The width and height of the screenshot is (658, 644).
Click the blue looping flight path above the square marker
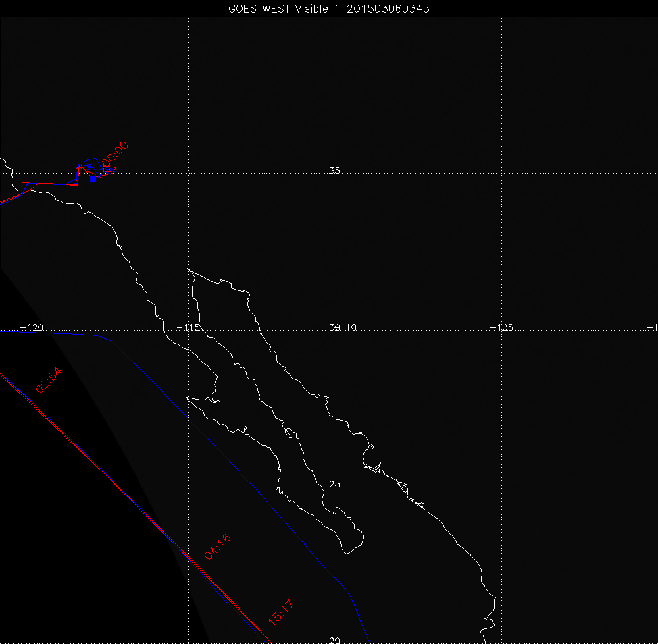pyautogui.click(x=88, y=162)
